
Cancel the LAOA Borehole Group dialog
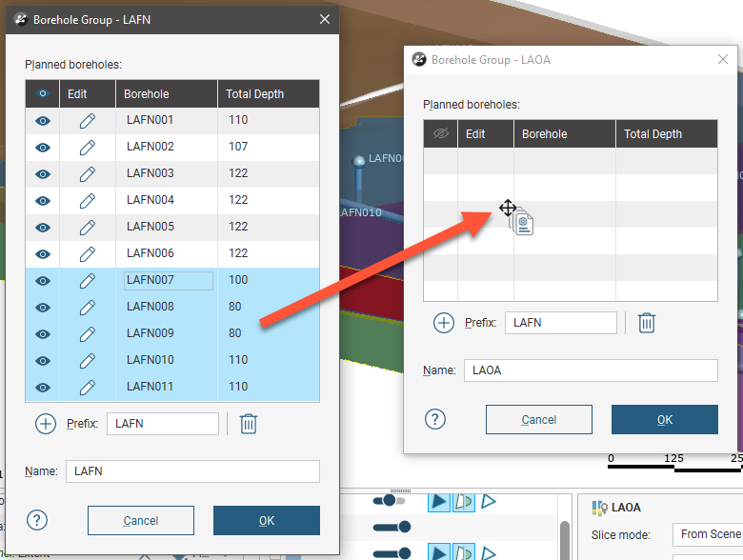pos(539,419)
